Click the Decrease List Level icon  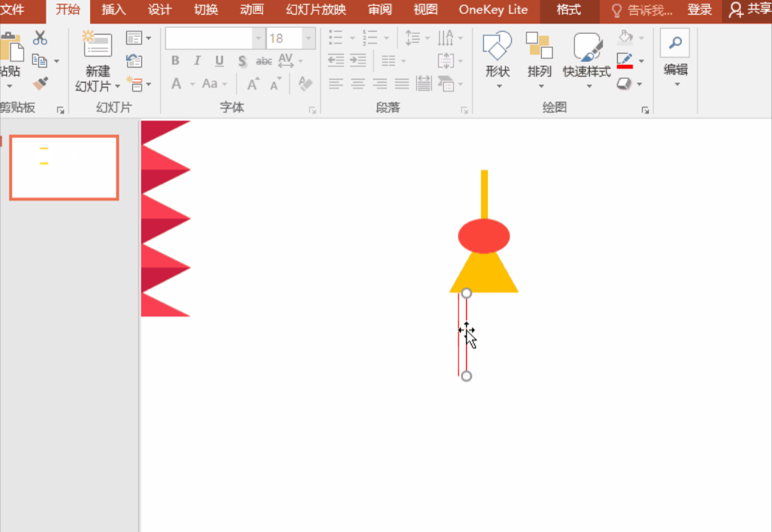[335, 60]
